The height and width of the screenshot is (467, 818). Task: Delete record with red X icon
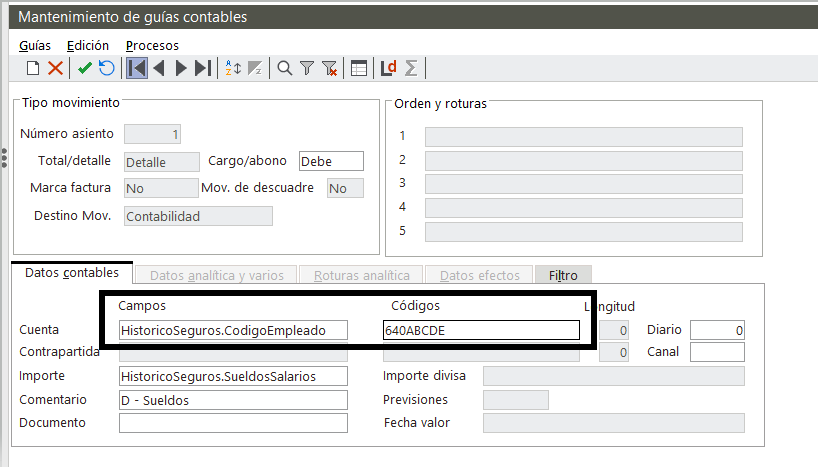click(55, 68)
